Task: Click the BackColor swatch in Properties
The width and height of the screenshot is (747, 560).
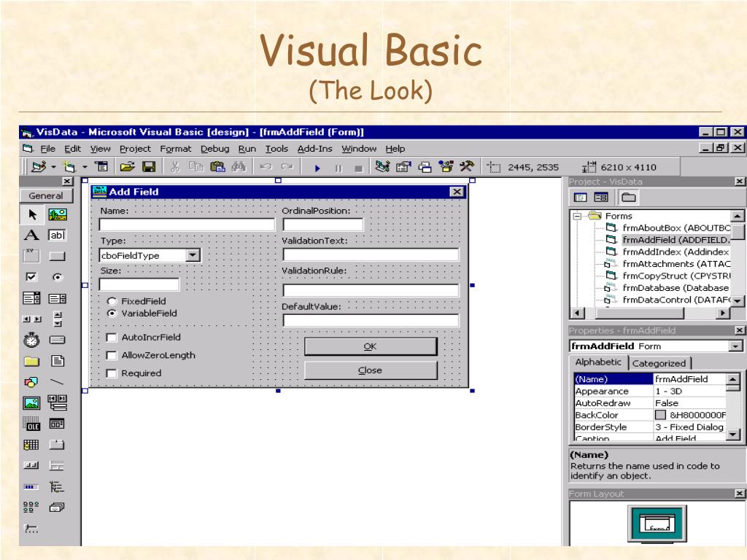Action: tap(660, 415)
